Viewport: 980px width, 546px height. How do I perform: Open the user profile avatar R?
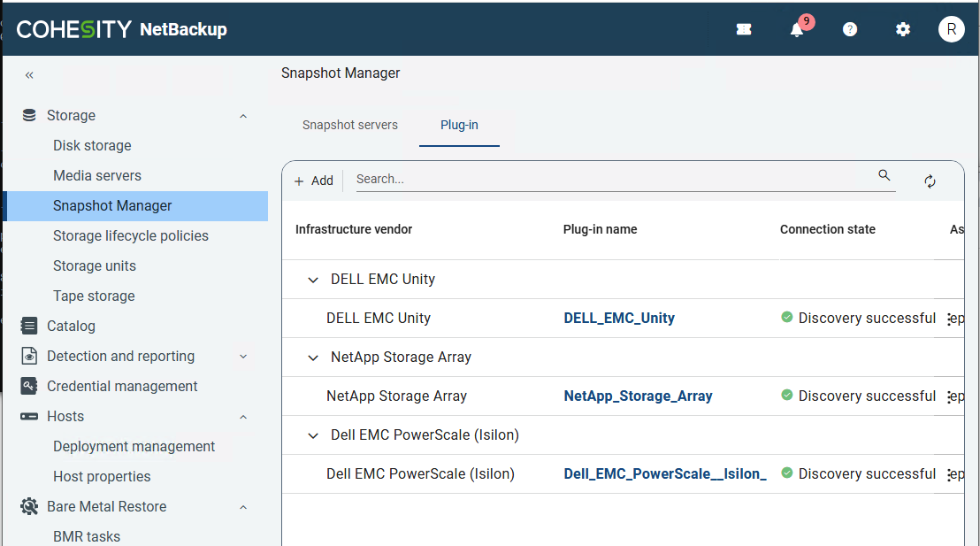(x=951, y=29)
